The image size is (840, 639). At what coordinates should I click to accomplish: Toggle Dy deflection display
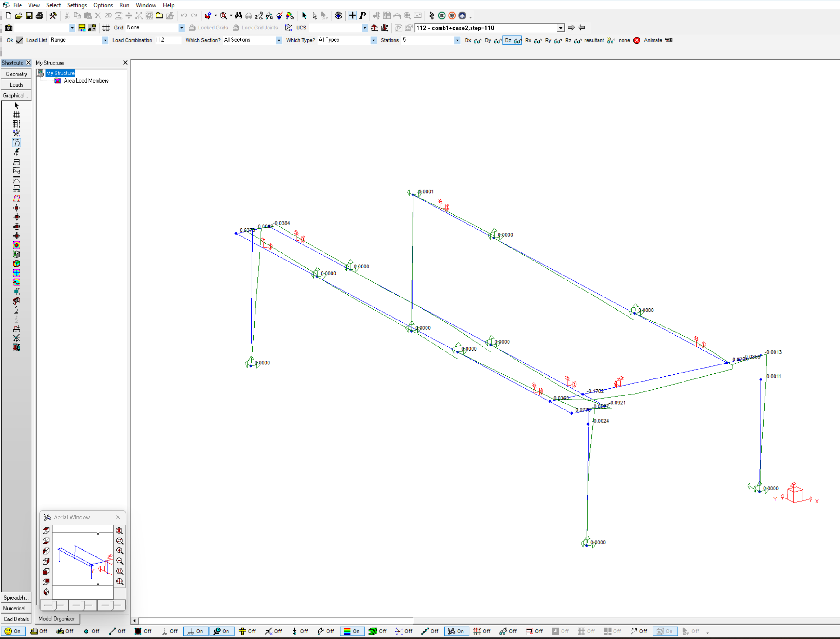[493, 40]
